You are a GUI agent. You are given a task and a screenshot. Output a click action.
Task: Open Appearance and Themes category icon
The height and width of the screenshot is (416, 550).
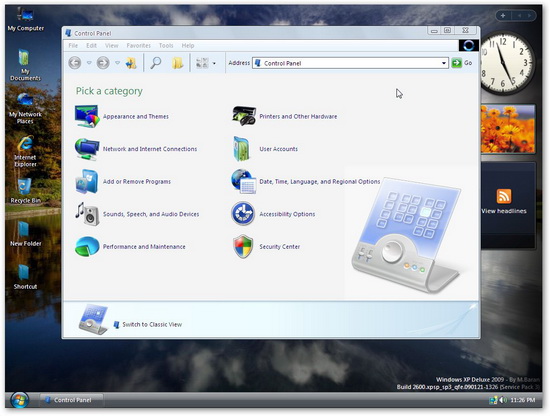(87, 116)
